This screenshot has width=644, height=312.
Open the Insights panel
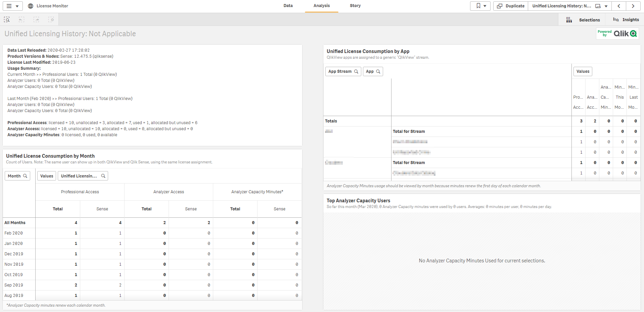coord(626,20)
